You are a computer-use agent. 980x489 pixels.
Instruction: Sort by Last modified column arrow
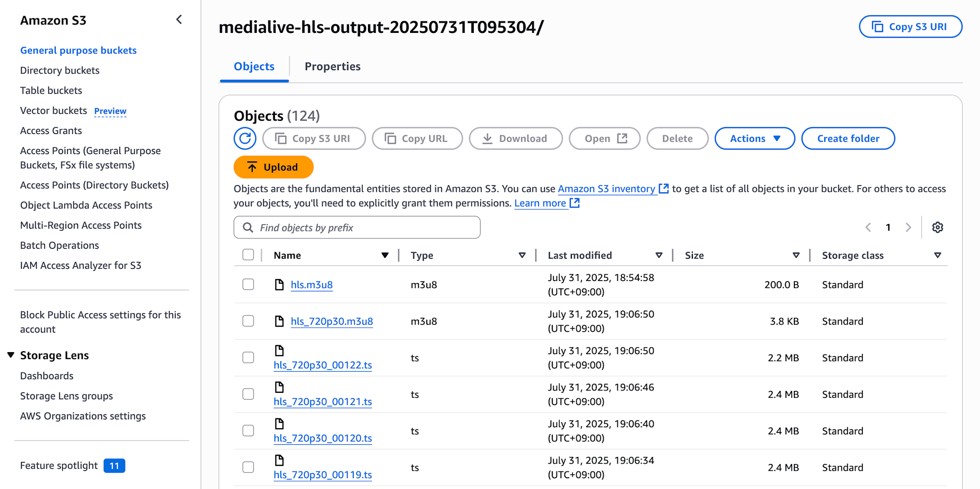point(659,255)
